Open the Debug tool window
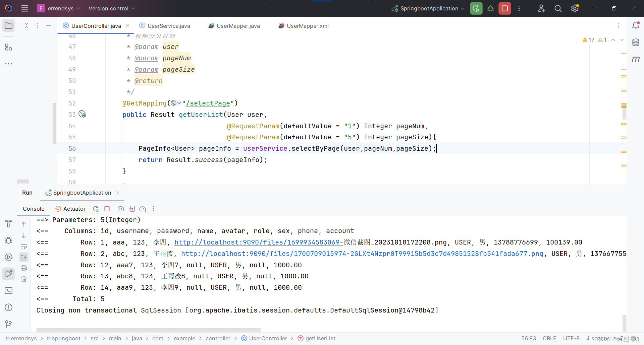The width and height of the screenshot is (644, 345). click(x=9, y=240)
